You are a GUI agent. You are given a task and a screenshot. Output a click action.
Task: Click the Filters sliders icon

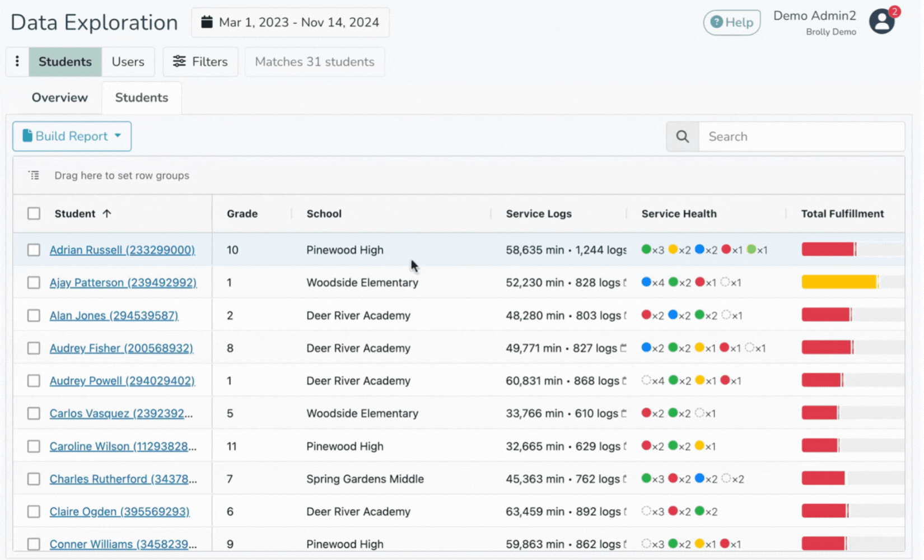tap(179, 61)
